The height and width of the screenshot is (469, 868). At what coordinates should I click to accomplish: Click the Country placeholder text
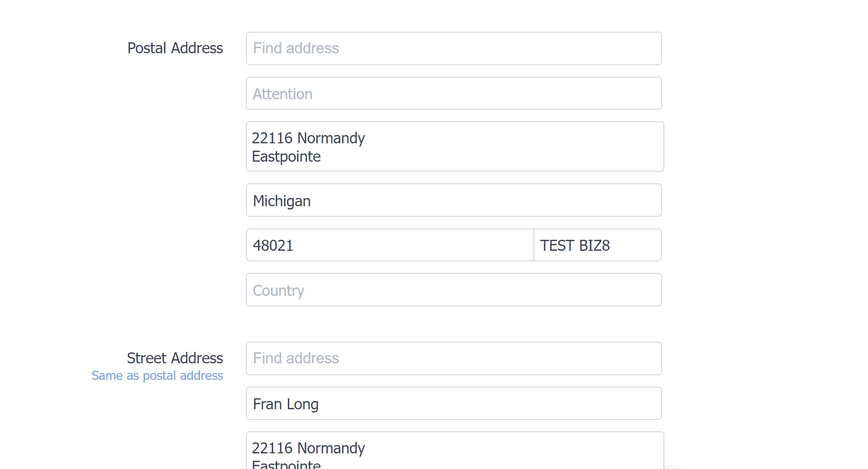(279, 291)
